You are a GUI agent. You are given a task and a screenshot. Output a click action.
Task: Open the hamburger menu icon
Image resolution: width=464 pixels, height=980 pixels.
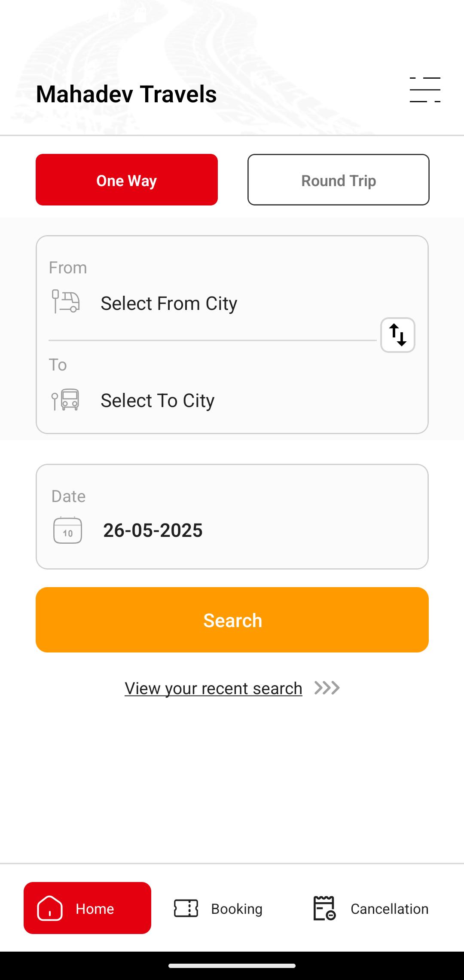[x=425, y=90]
